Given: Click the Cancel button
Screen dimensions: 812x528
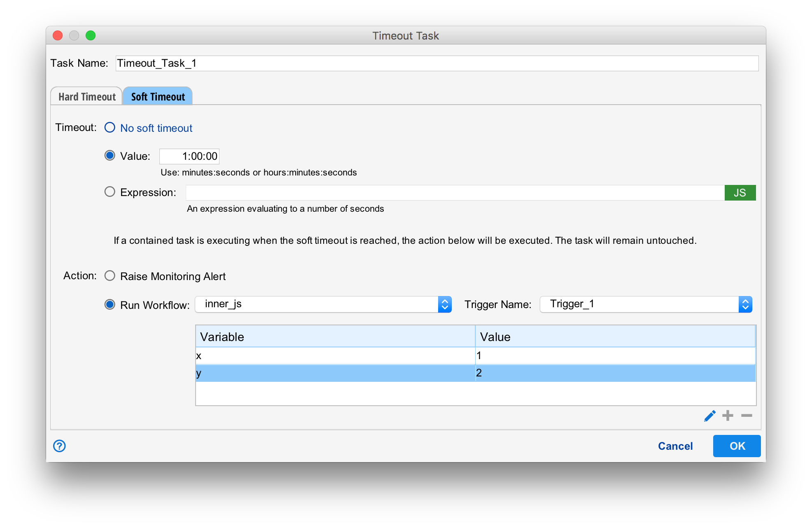Looking at the screenshot, I should [675, 446].
